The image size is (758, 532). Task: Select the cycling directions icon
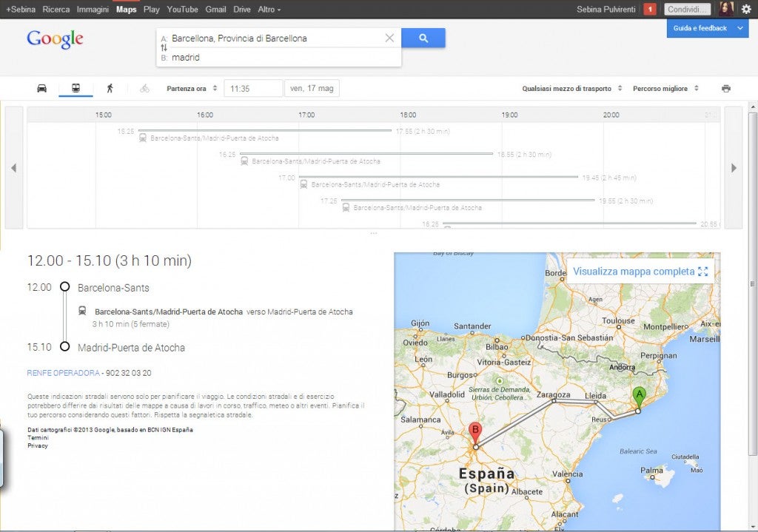pos(144,89)
